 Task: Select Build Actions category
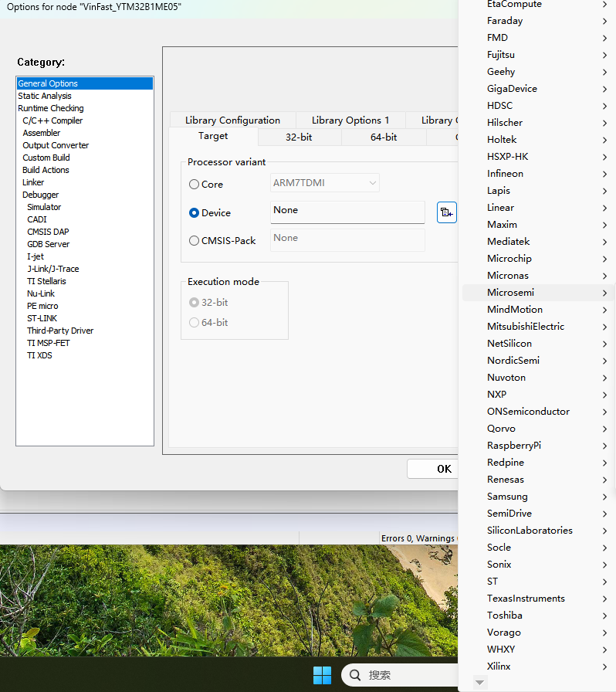46,170
